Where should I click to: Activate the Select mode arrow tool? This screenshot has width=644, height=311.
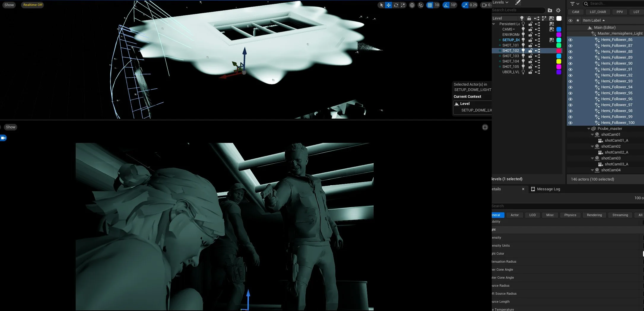tap(381, 5)
